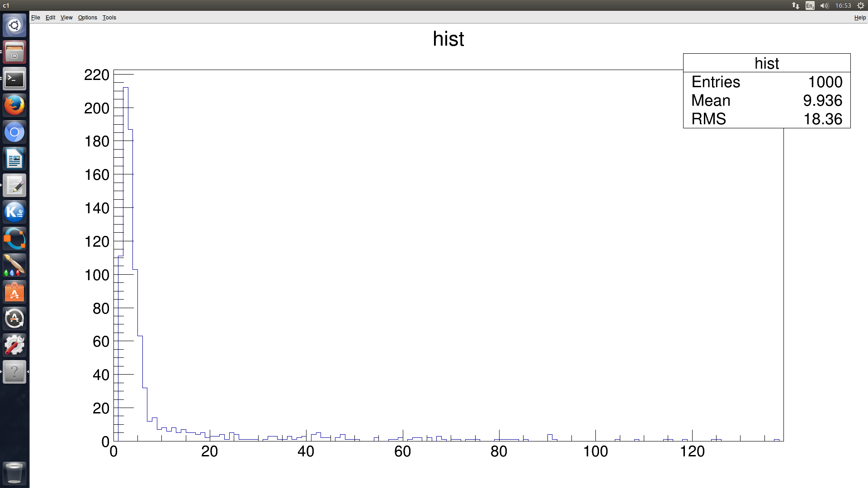Open the Tools menu
The height and width of the screenshot is (488, 868).
click(x=109, y=18)
